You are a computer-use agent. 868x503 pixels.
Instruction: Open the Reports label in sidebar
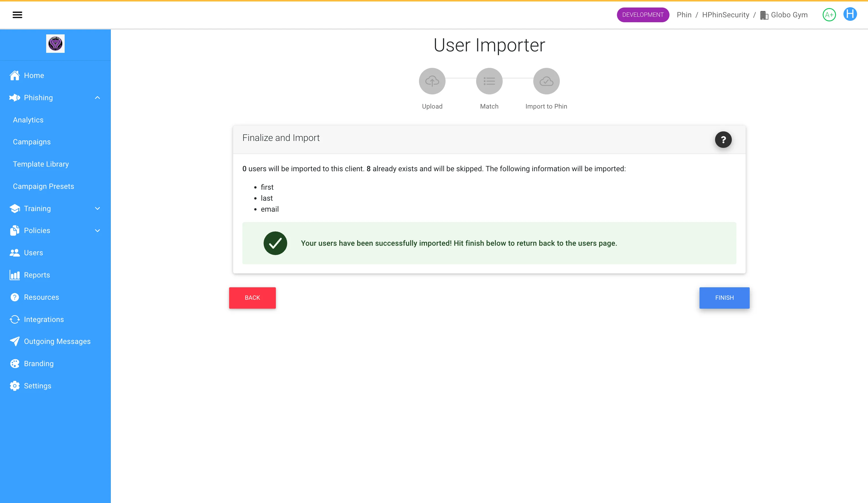pos(37,275)
